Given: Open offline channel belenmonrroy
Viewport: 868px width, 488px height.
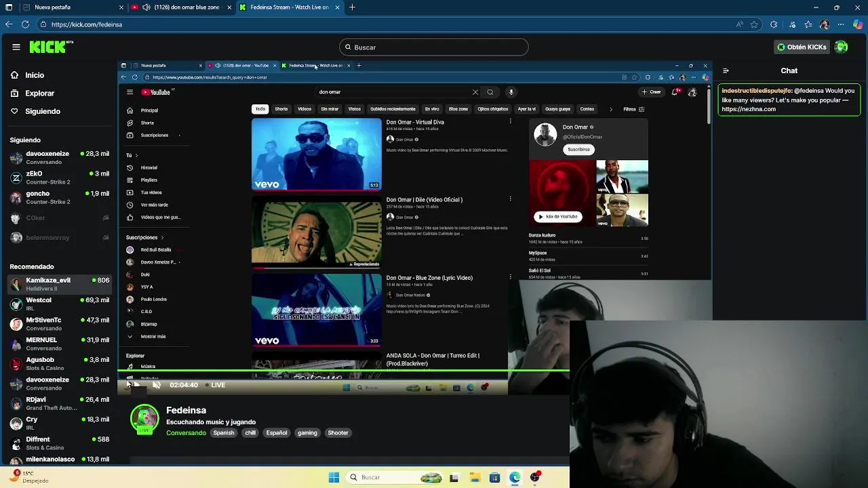Looking at the screenshot, I should (59, 237).
